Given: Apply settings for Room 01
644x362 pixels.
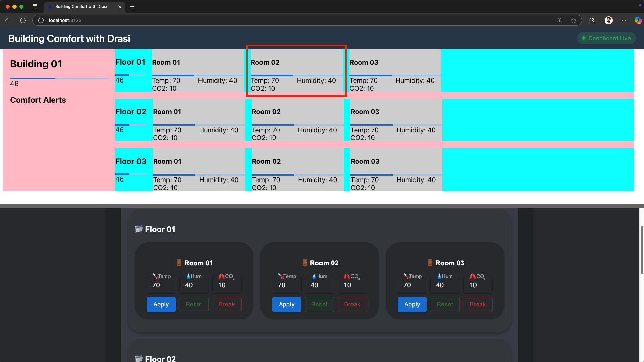Looking at the screenshot, I should 161,304.
